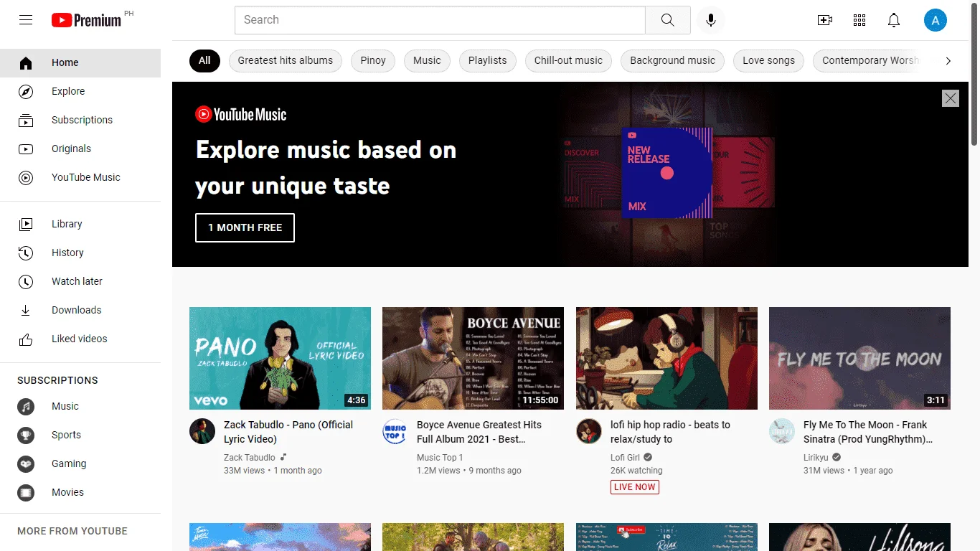Click the 'SUBSCRIPTIONS' heading
The image size is (980, 551).
pos(57,380)
